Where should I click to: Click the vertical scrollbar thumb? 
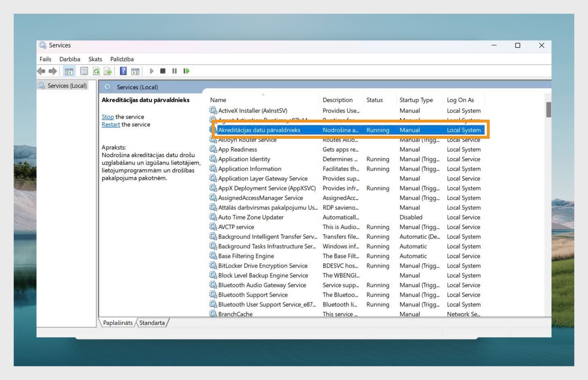pyautogui.click(x=548, y=109)
